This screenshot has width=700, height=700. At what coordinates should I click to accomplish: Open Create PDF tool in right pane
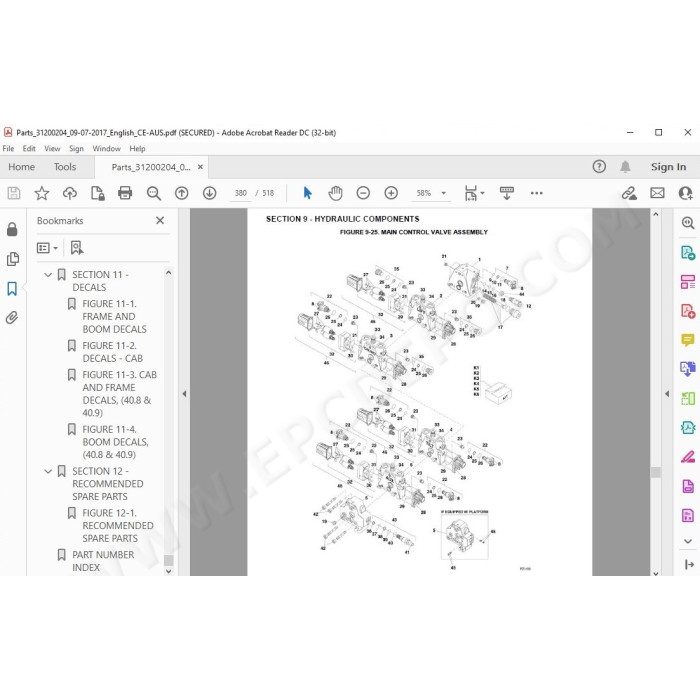(x=688, y=311)
